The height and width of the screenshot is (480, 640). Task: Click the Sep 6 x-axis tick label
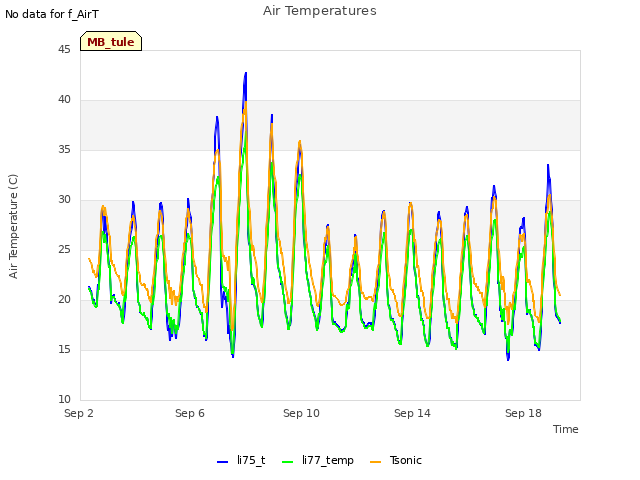point(190,413)
